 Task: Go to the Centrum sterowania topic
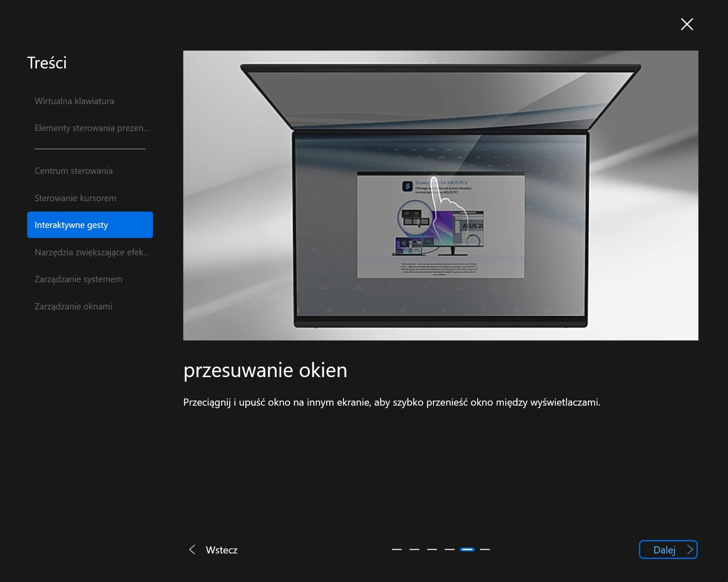coord(73,171)
